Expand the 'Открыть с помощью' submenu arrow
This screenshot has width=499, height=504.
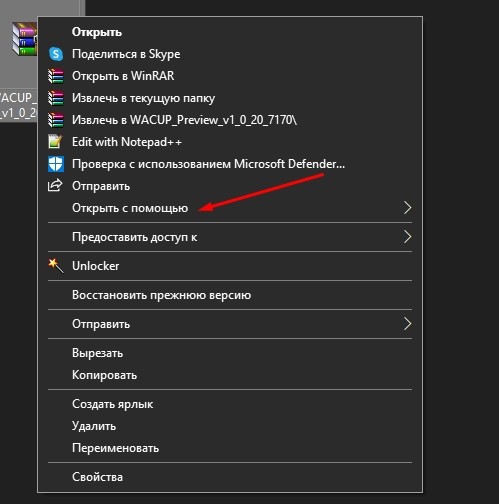coord(407,208)
